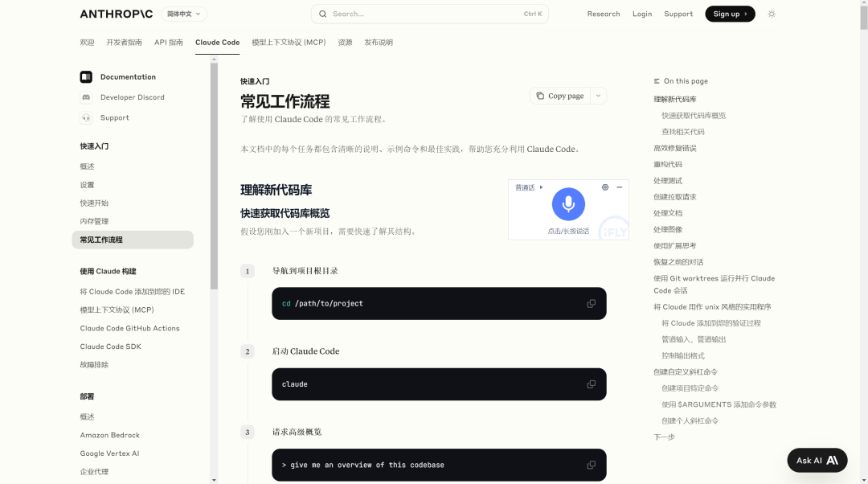The height and width of the screenshot is (484, 868).
Task: Open 内存管理 in the sidebar
Action: pos(94,222)
